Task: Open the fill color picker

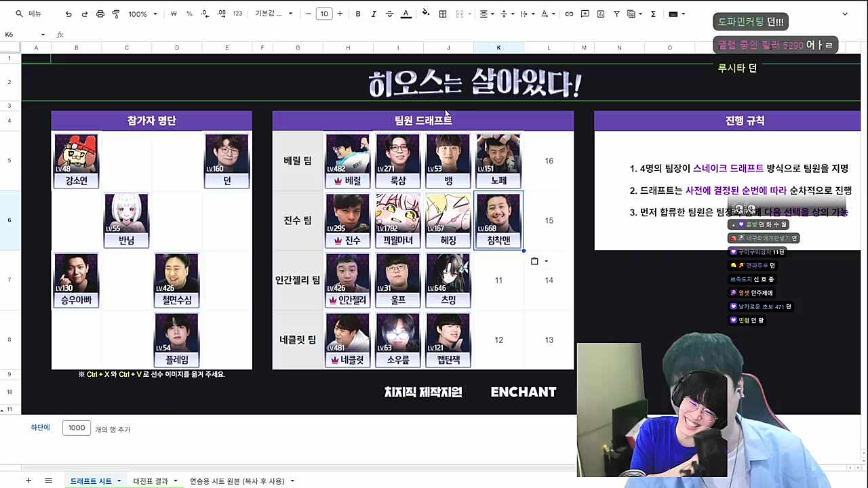Action: tap(426, 14)
